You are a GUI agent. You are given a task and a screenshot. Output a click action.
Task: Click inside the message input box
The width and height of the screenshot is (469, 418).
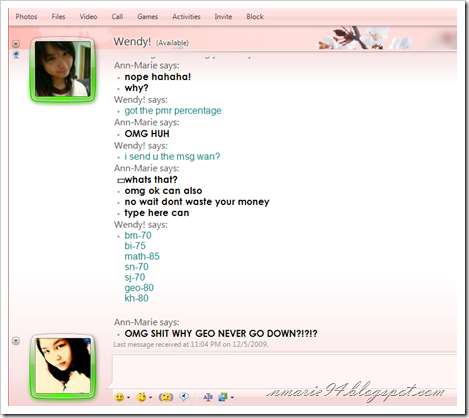coord(284,371)
